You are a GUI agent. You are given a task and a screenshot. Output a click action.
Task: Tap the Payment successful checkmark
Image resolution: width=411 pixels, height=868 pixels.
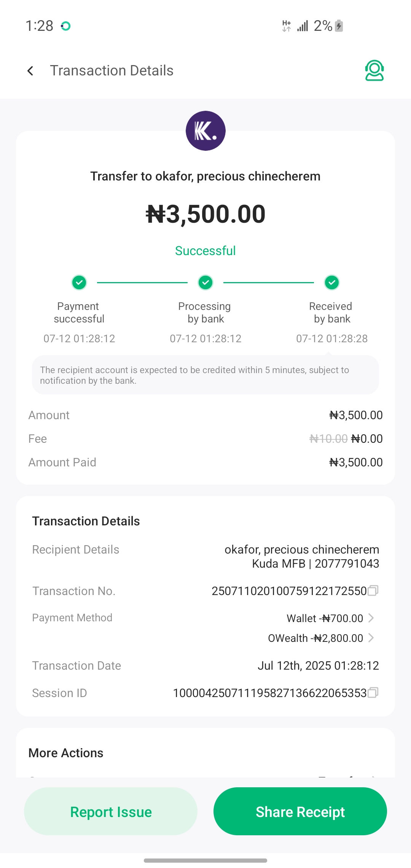click(x=79, y=282)
